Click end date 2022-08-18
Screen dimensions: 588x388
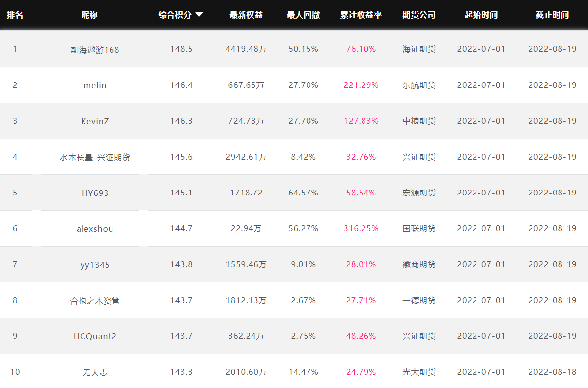(552, 372)
